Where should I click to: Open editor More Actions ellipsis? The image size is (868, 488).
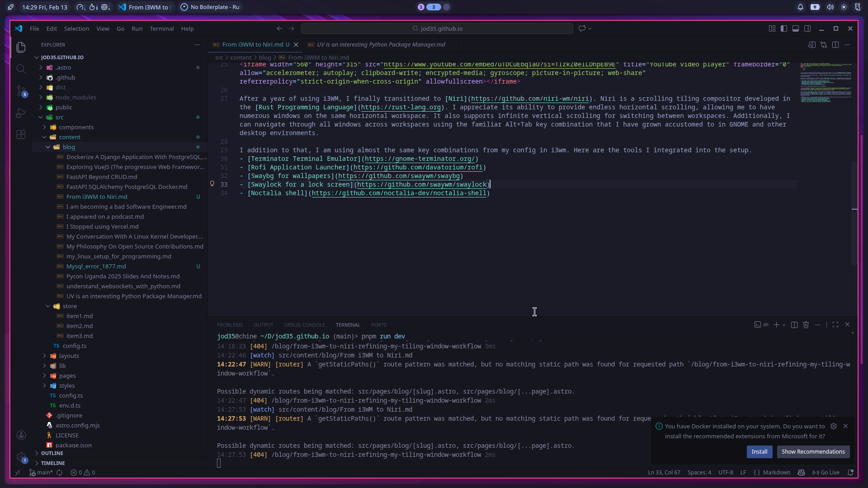(x=847, y=45)
